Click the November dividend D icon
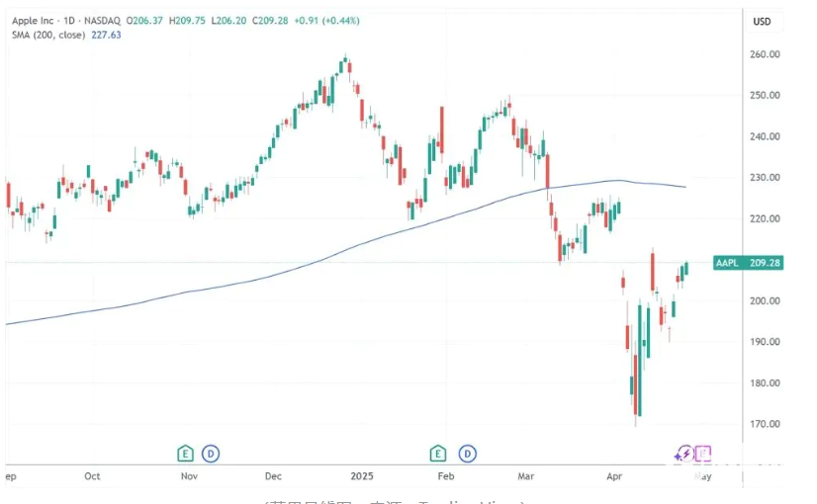Image resolution: width=817 pixels, height=504 pixels. [x=210, y=454]
